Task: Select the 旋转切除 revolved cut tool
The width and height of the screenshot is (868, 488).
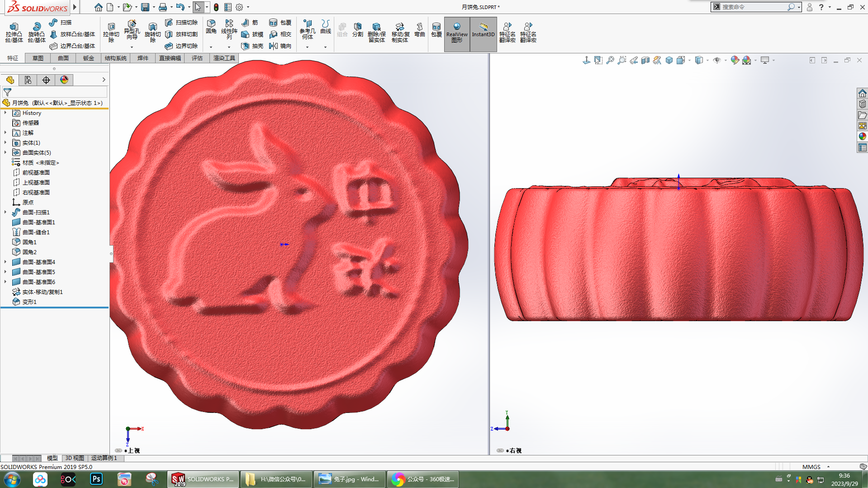Action: pyautogui.click(x=152, y=33)
